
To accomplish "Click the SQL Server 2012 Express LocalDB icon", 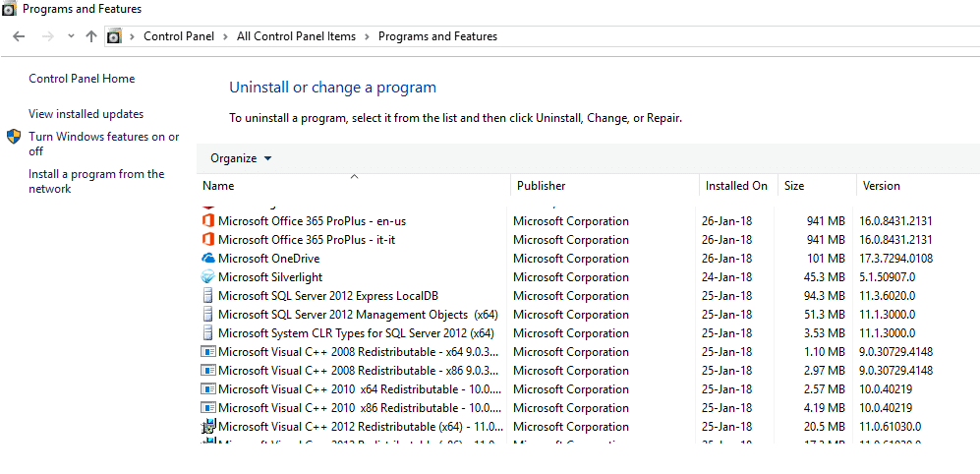I will pyautogui.click(x=208, y=296).
